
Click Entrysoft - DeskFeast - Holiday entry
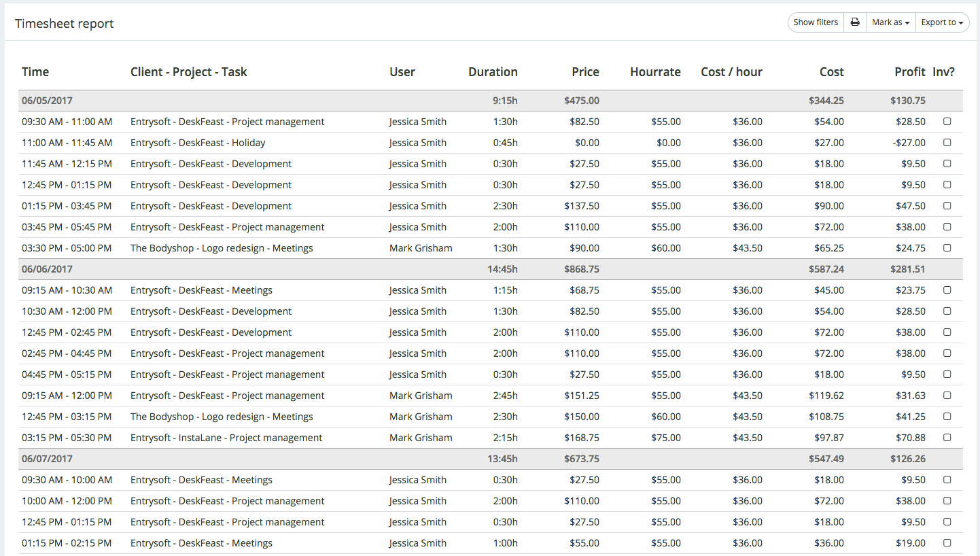tap(198, 143)
